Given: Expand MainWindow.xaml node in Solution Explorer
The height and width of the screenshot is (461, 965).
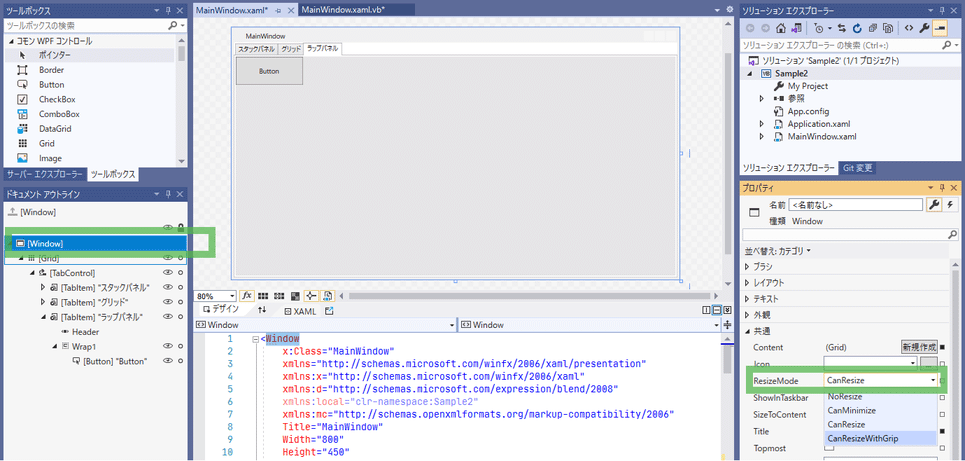Looking at the screenshot, I should tap(762, 137).
